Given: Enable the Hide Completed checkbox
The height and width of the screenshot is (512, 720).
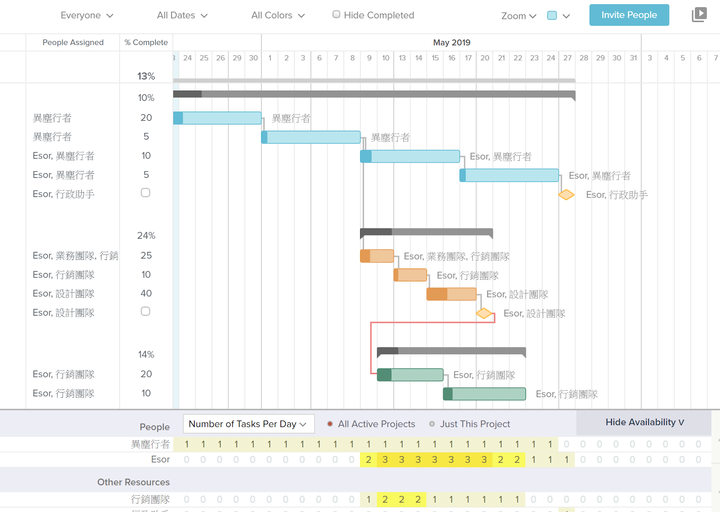Looking at the screenshot, I should pos(336,15).
